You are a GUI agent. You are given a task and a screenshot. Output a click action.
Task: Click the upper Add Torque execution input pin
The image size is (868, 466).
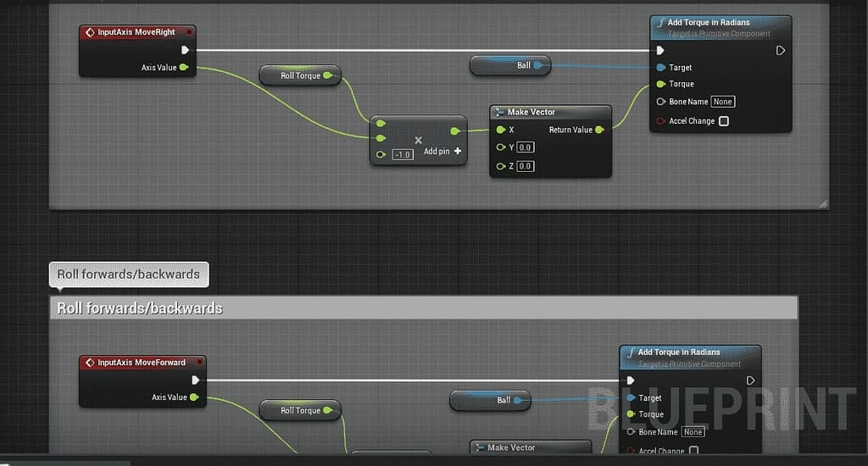point(660,50)
